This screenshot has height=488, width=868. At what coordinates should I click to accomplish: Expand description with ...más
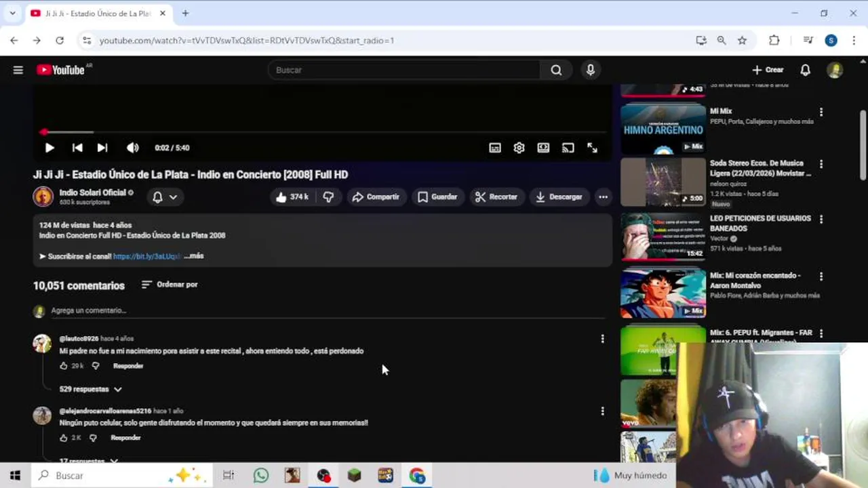pos(194,256)
